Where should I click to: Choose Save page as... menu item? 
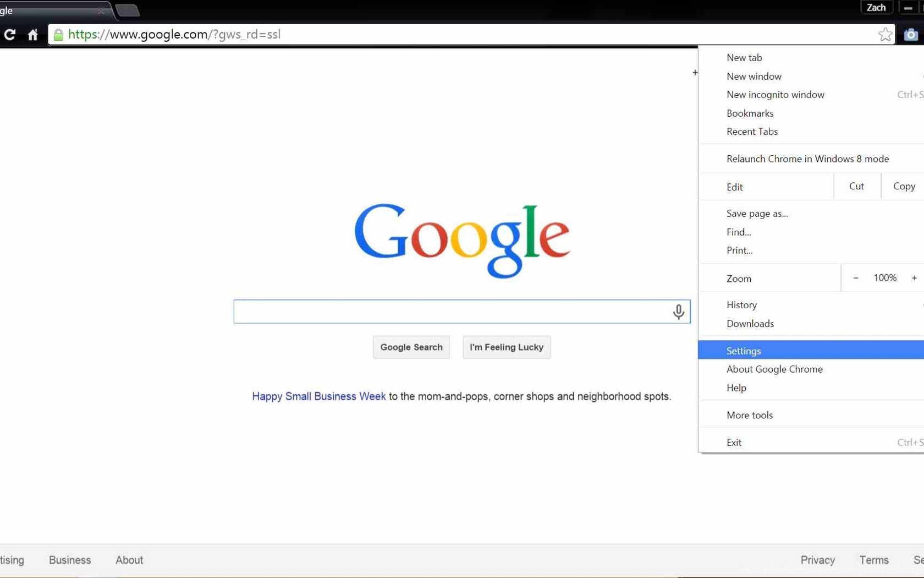click(x=811, y=214)
